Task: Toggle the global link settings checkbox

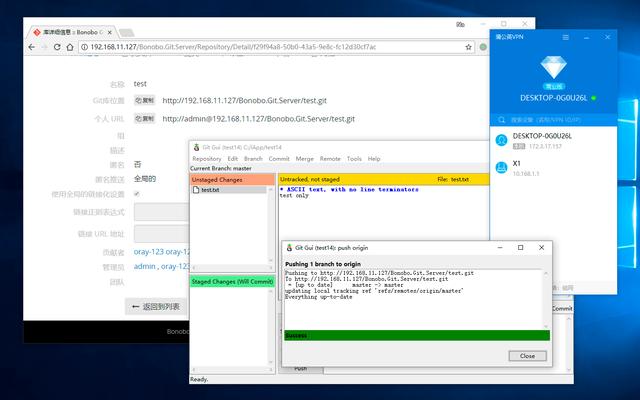Action: pyautogui.click(x=137, y=194)
